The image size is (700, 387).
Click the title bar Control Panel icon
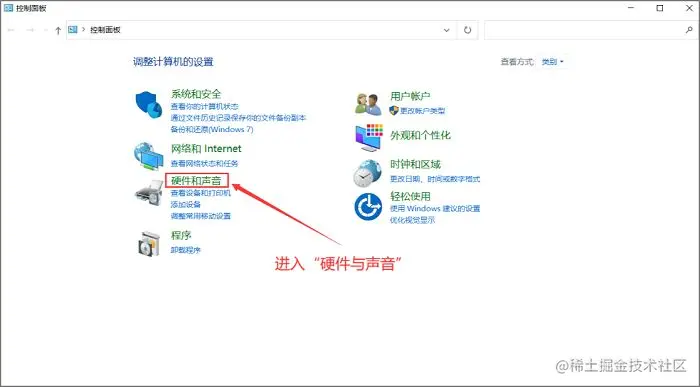[8, 8]
